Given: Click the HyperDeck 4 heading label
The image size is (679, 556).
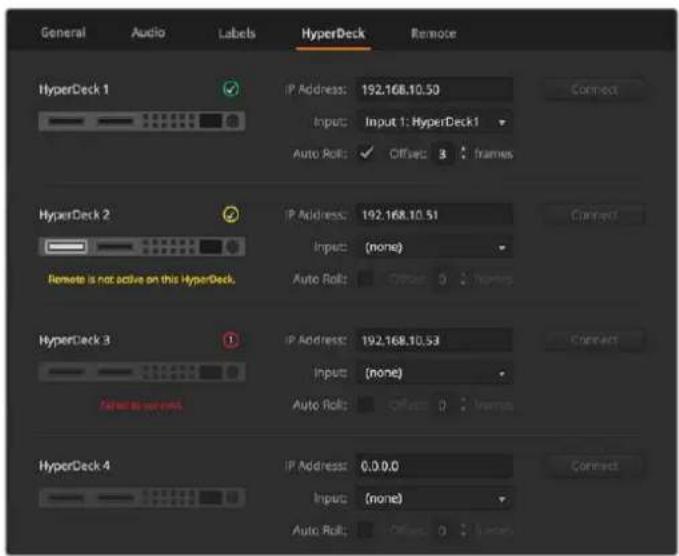Looking at the screenshot, I should tap(74, 466).
